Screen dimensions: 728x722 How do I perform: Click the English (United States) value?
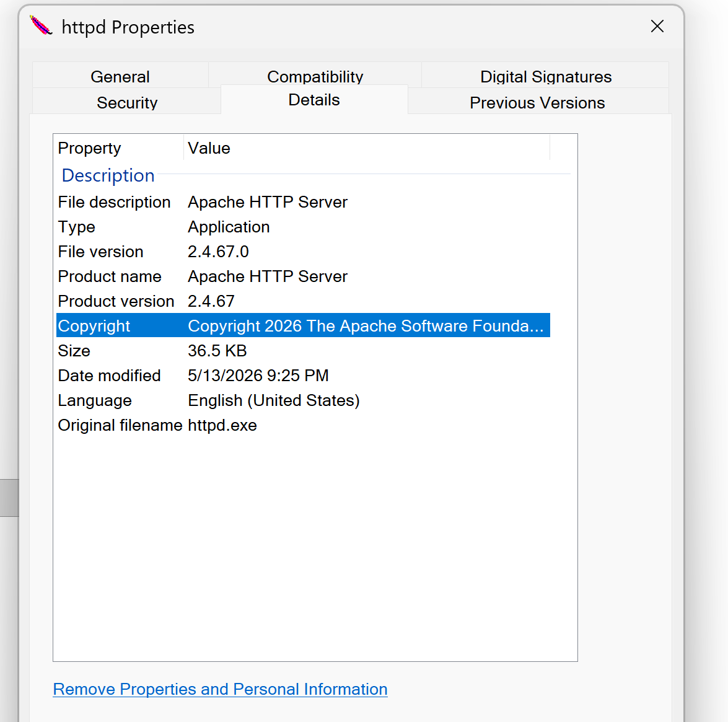tap(274, 400)
